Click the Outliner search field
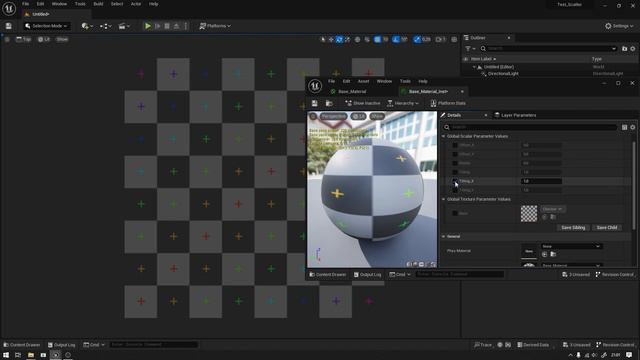Image resolution: width=640 pixels, height=360 pixels. (548, 49)
